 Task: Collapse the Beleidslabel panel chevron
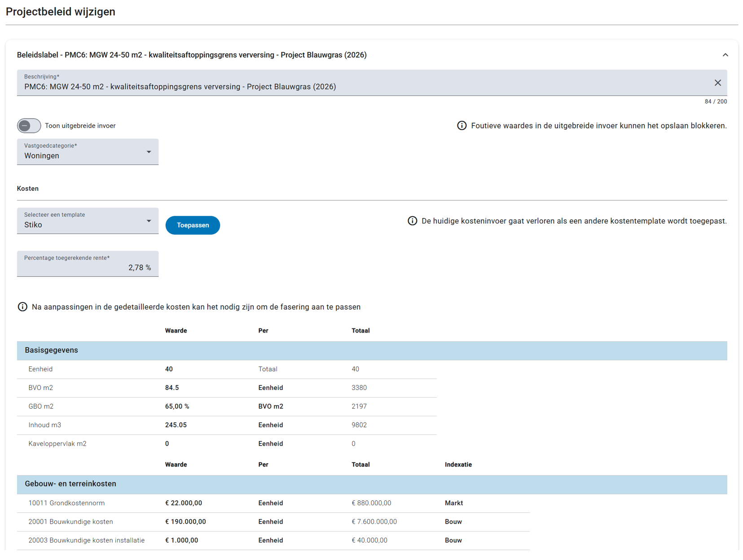coord(725,55)
